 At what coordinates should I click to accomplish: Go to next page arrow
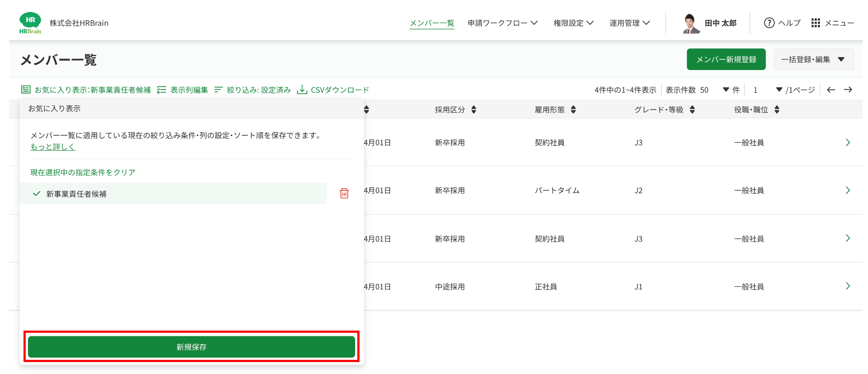pos(848,90)
